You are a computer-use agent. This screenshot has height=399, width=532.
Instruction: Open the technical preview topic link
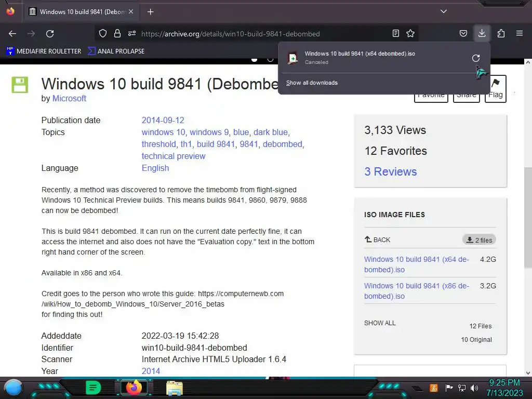click(x=174, y=156)
